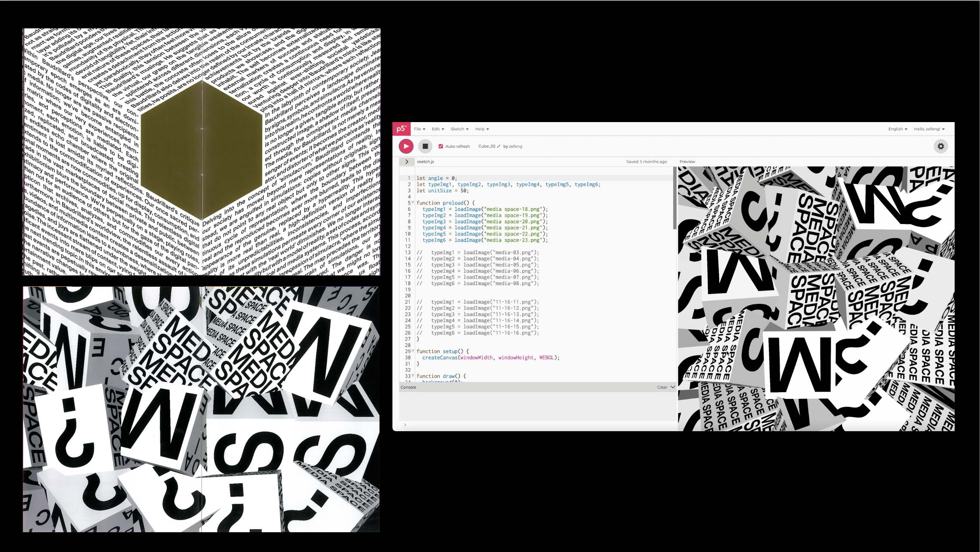Viewport: 980px width, 552px height.
Task: Click the zefeng author link
Action: [x=515, y=146]
